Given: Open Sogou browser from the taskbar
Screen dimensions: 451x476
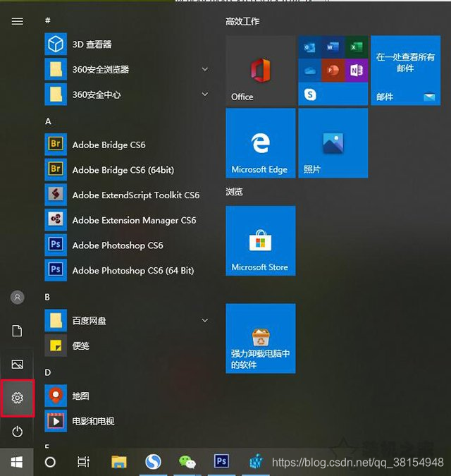Looking at the screenshot, I should click(153, 463).
